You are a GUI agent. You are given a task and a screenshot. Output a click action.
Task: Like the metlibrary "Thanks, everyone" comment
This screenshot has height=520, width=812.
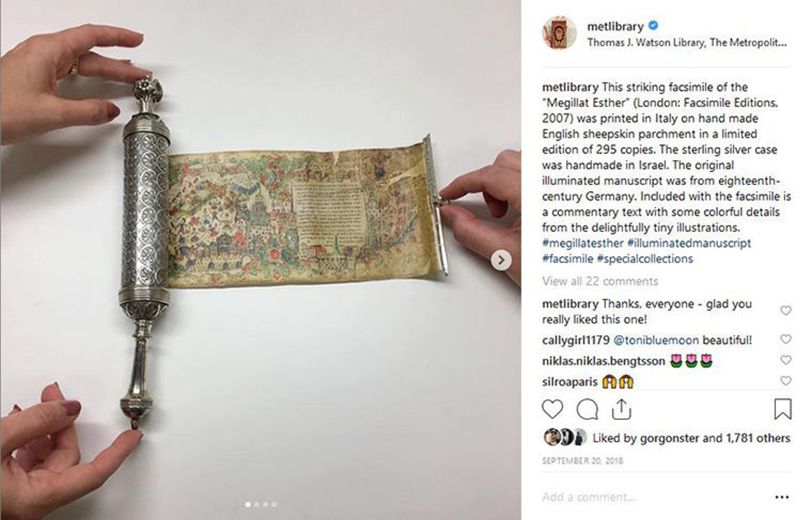coord(786,310)
